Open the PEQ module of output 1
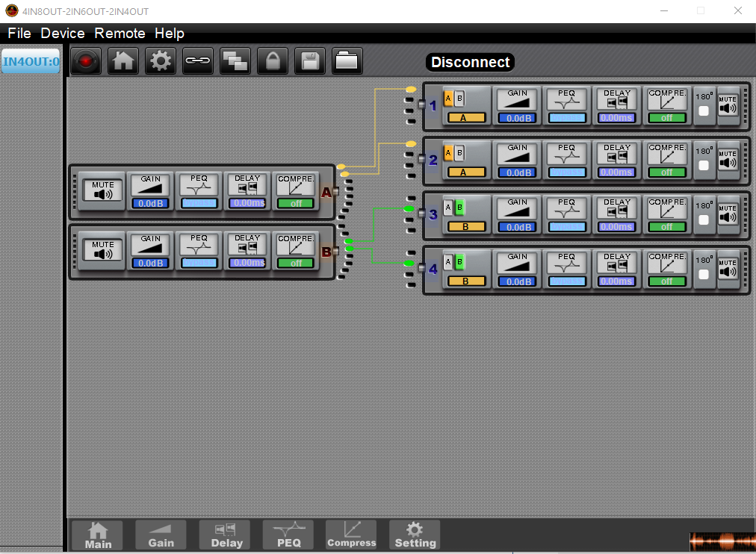 point(567,105)
